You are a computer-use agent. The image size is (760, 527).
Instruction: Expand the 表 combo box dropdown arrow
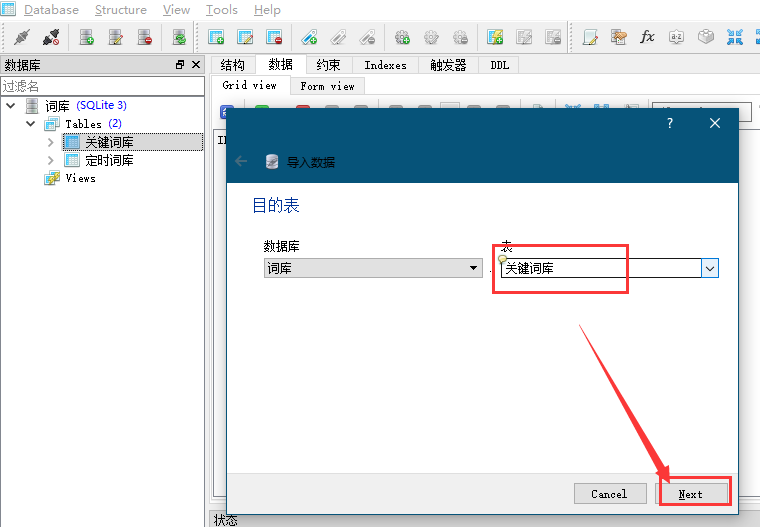tap(709, 268)
